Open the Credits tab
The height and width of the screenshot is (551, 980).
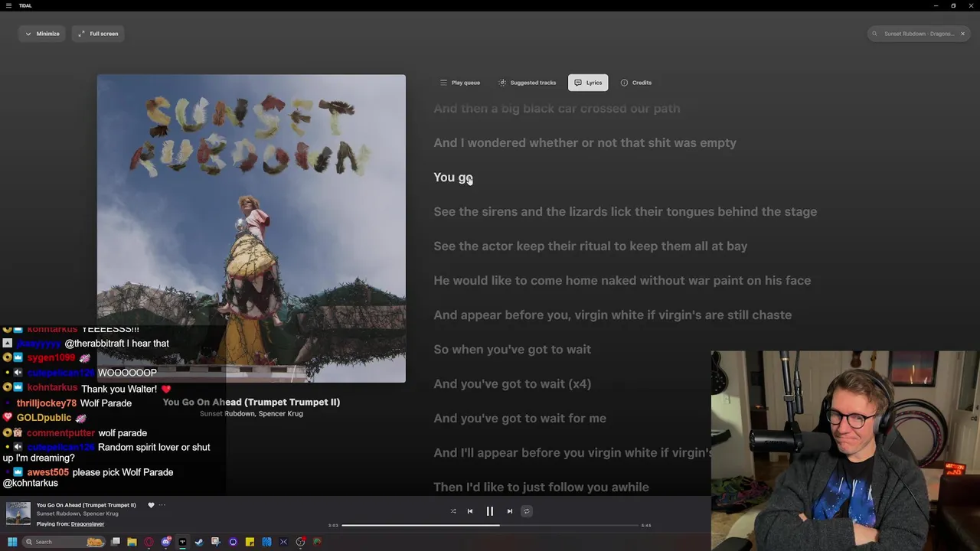pyautogui.click(x=636, y=83)
